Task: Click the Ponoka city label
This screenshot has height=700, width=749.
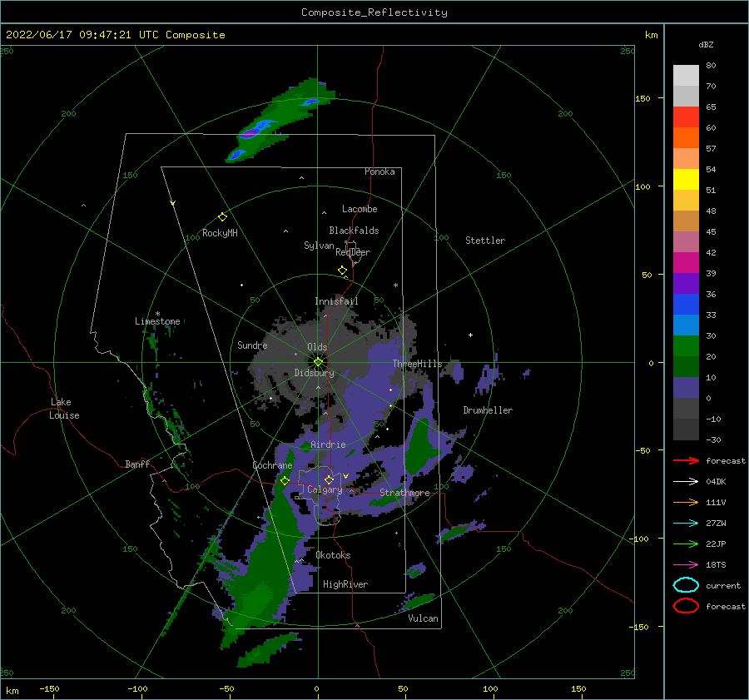Action: click(379, 171)
